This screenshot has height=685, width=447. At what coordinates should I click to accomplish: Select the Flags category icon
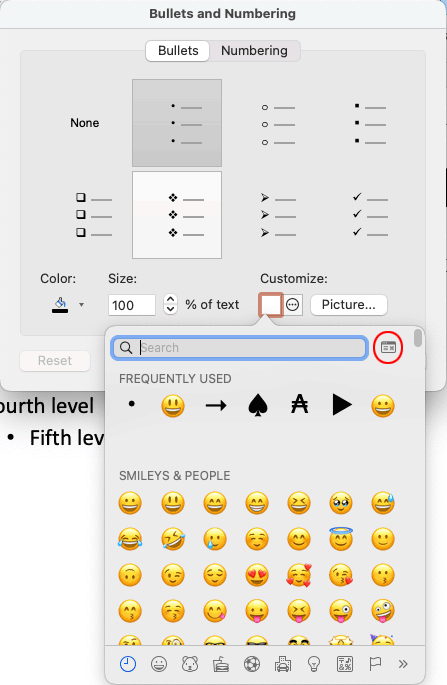[375, 664]
